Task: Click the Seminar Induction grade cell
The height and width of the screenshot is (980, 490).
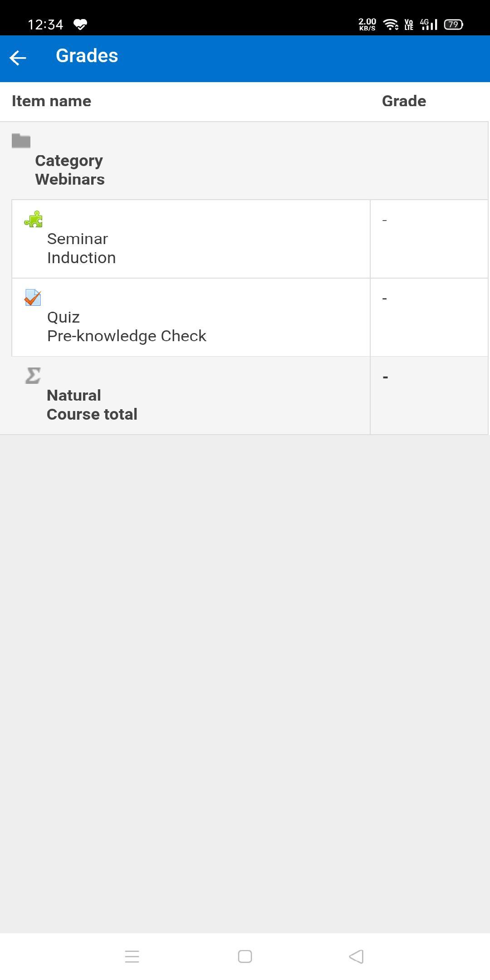Action: click(429, 239)
